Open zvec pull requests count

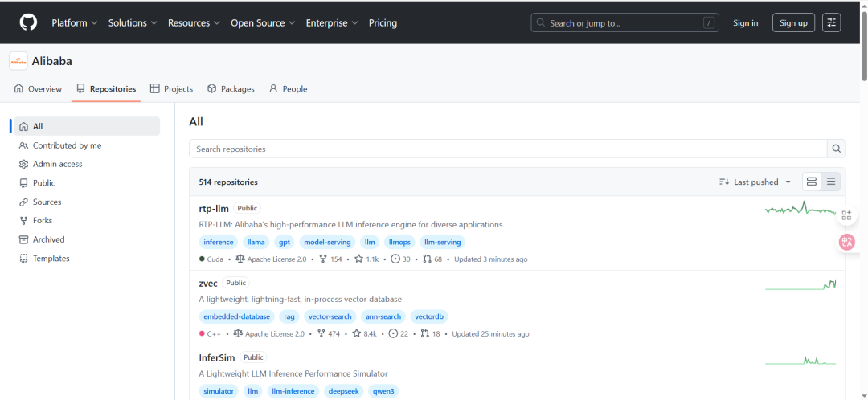pyautogui.click(x=431, y=333)
